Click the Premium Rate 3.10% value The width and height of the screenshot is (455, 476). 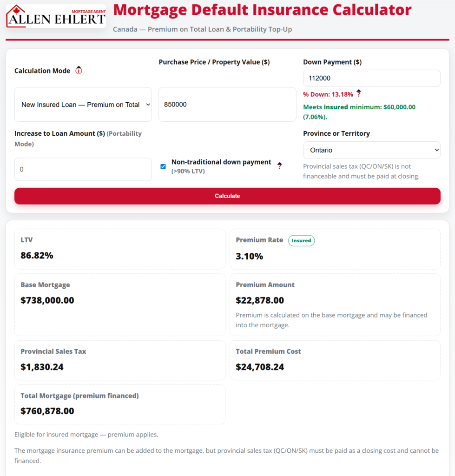pos(250,256)
